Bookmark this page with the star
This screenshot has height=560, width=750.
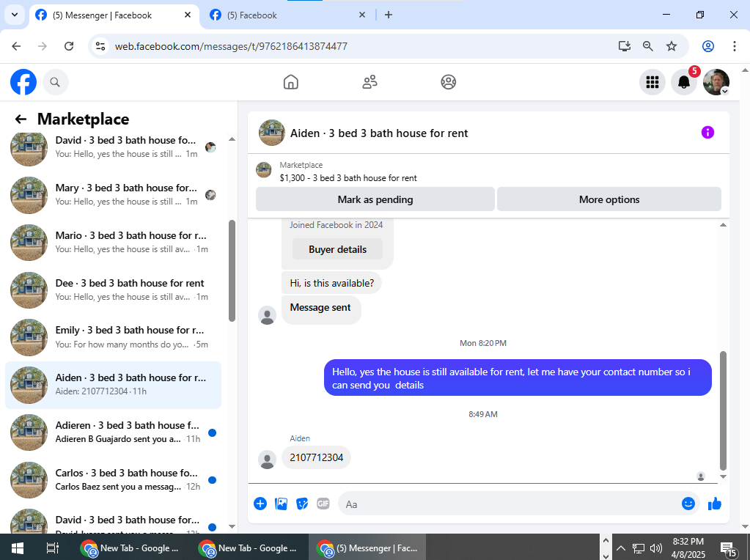click(x=672, y=46)
